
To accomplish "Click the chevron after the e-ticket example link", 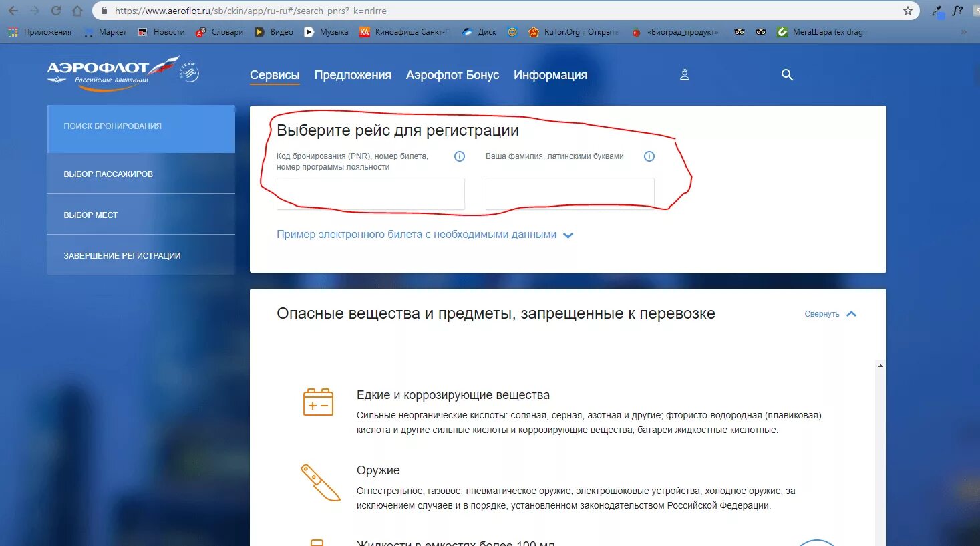I will tap(568, 235).
